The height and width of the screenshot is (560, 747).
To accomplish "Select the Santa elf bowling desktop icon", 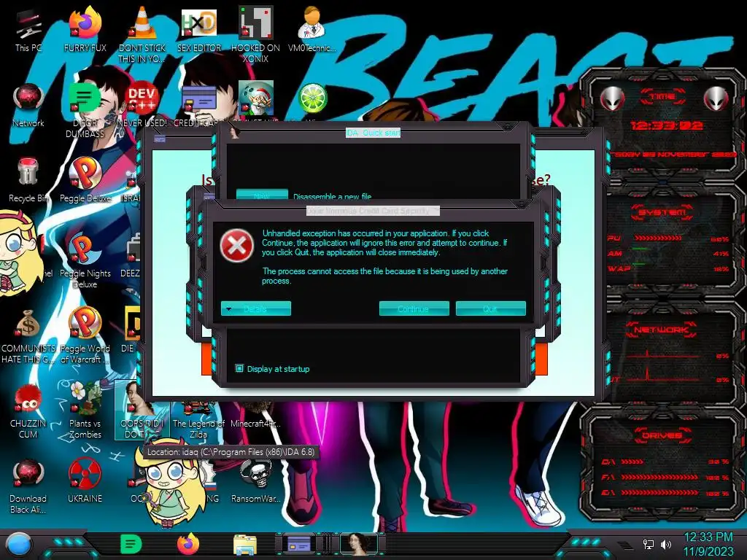I will point(256,98).
